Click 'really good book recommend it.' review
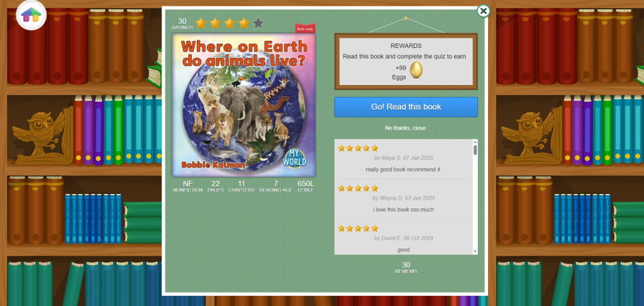The width and height of the screenshot is (644, 306). point(403,169)
